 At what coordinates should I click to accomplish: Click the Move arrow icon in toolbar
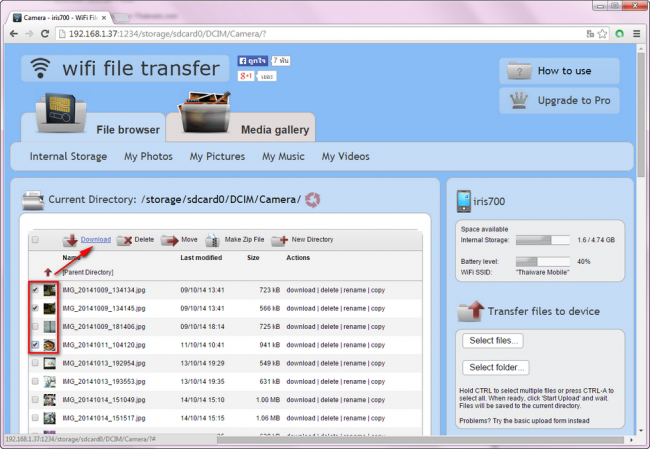[169, 240]
